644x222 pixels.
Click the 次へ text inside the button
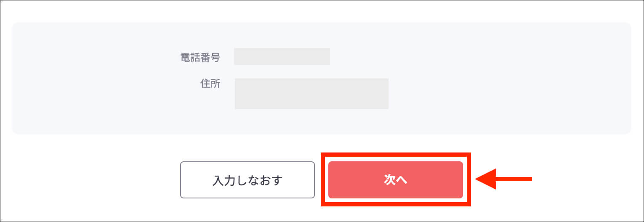tap(396, 180)
